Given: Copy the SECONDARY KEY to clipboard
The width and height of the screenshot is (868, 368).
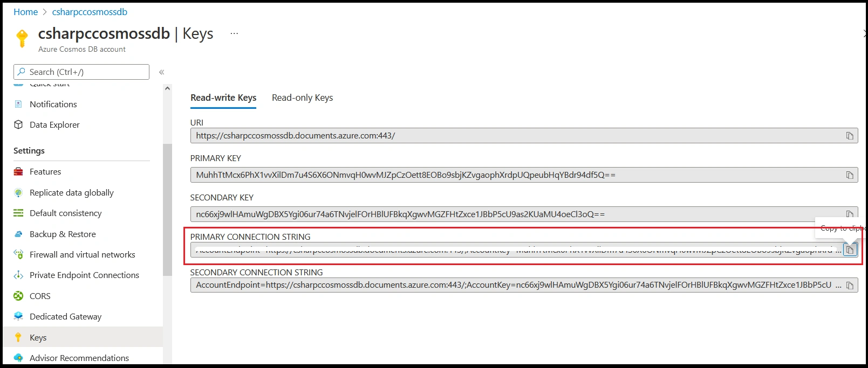Looking at the screenshot, I should (x=850, y=214).
